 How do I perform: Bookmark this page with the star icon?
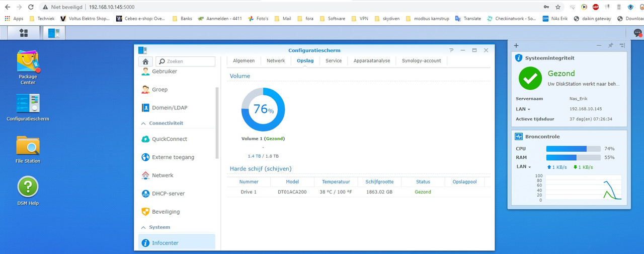(x=558, y=7)
